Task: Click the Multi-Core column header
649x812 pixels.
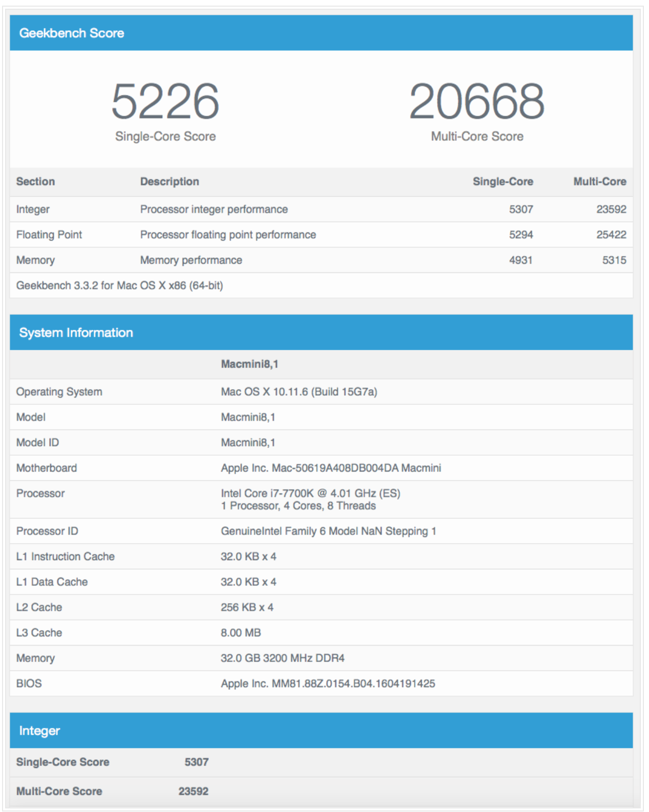Action: (x=599, y=181)
